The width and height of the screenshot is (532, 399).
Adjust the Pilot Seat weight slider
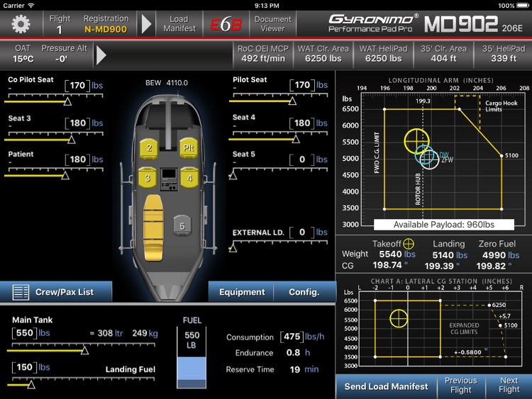[292, 101]
